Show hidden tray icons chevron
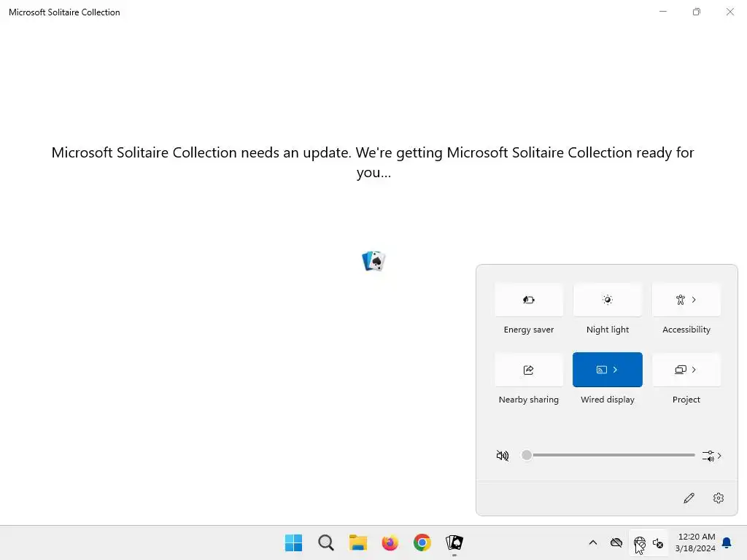 [593, 542]
